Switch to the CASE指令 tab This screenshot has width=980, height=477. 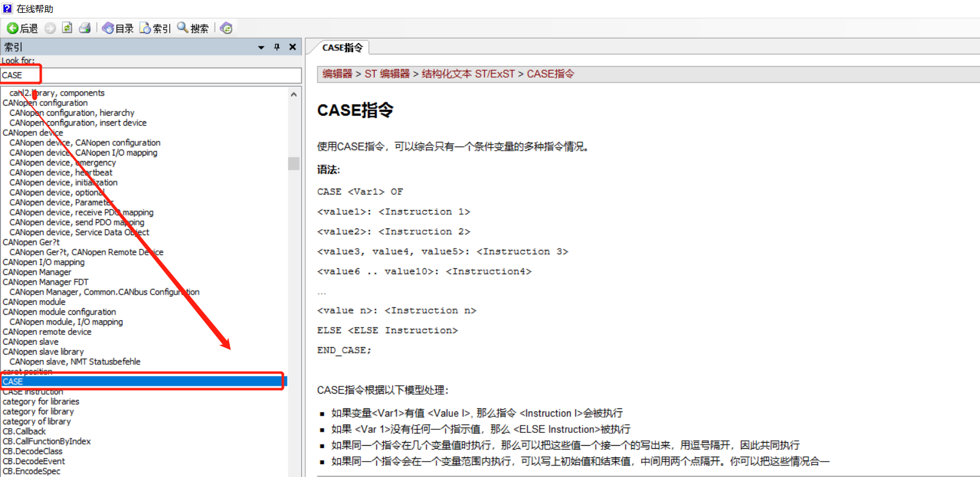(x=343, y=48)
